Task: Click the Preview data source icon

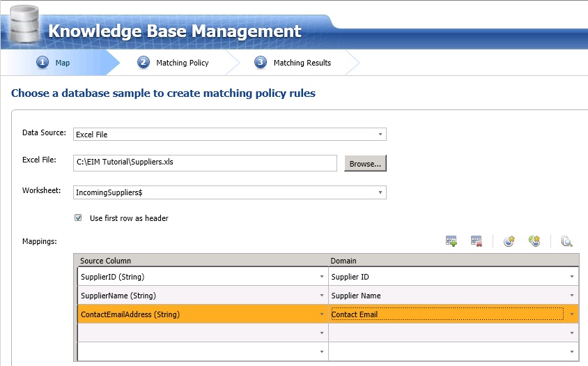Action: point(566,241)
